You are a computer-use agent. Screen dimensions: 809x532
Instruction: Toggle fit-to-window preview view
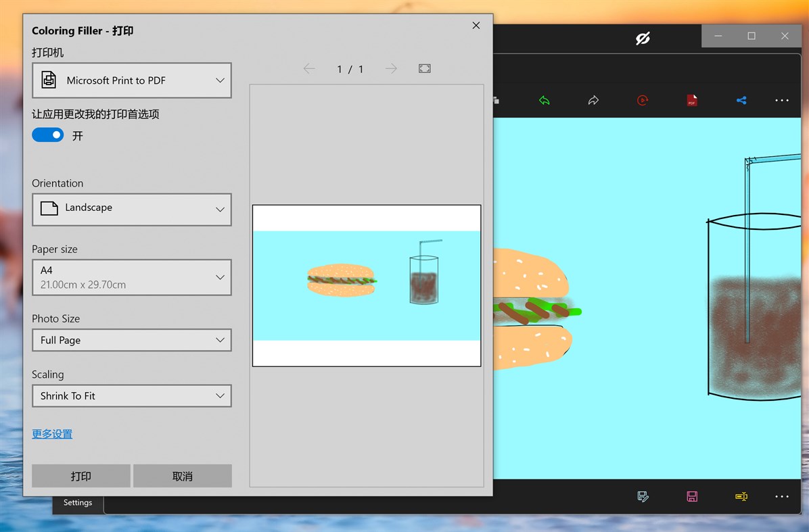(x=424, y=68)
